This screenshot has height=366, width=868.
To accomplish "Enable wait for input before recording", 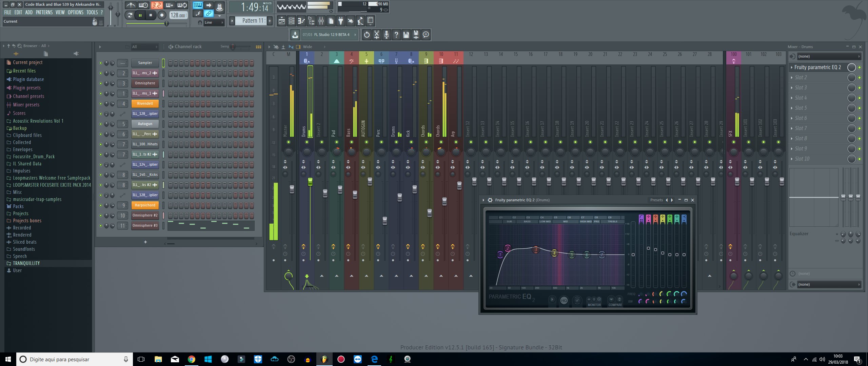I will [x=143, y=5].
